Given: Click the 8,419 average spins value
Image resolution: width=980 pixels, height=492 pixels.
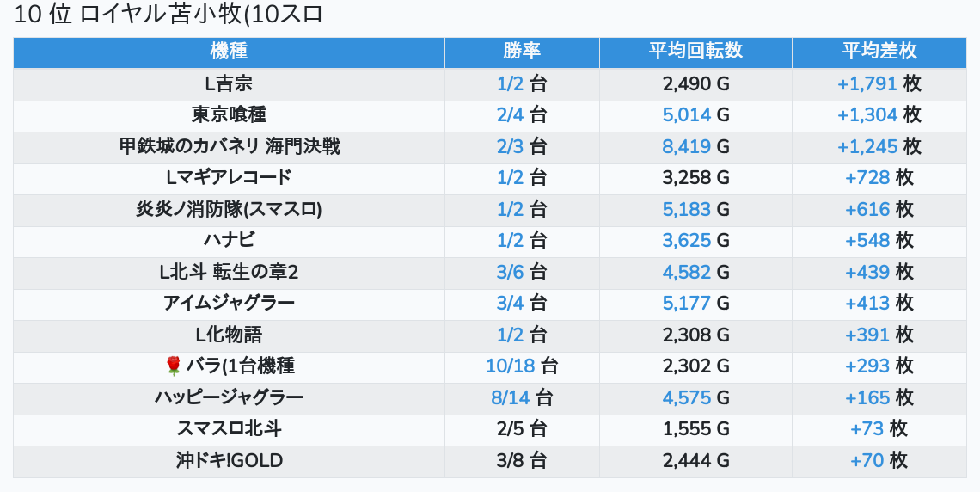Looking at the screenshot, I should (x=686, y=147).
